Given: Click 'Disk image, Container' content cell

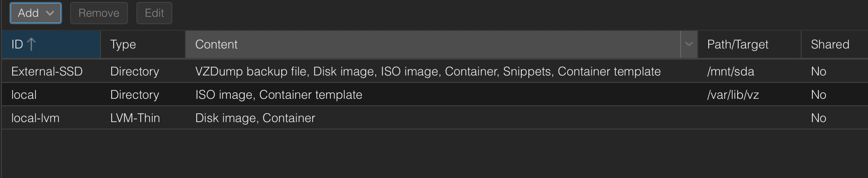Looking at the screenshot, I should (255, 118).
